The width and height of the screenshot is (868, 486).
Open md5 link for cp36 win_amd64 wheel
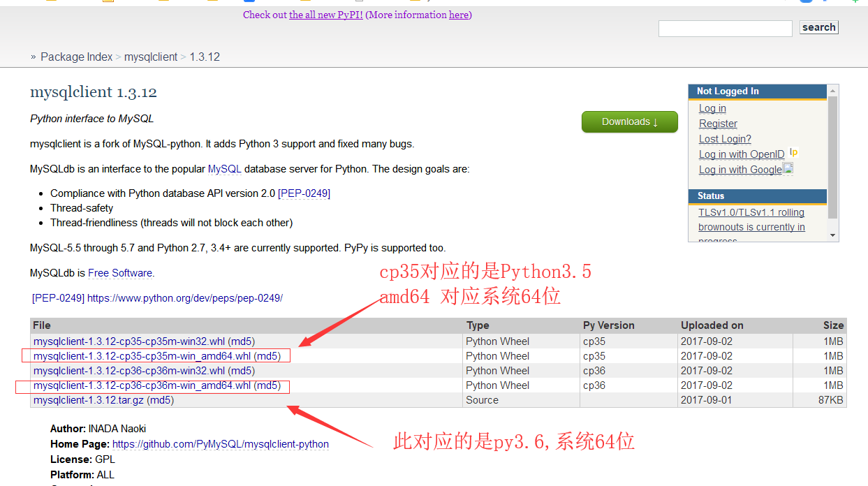pos(267,385)
